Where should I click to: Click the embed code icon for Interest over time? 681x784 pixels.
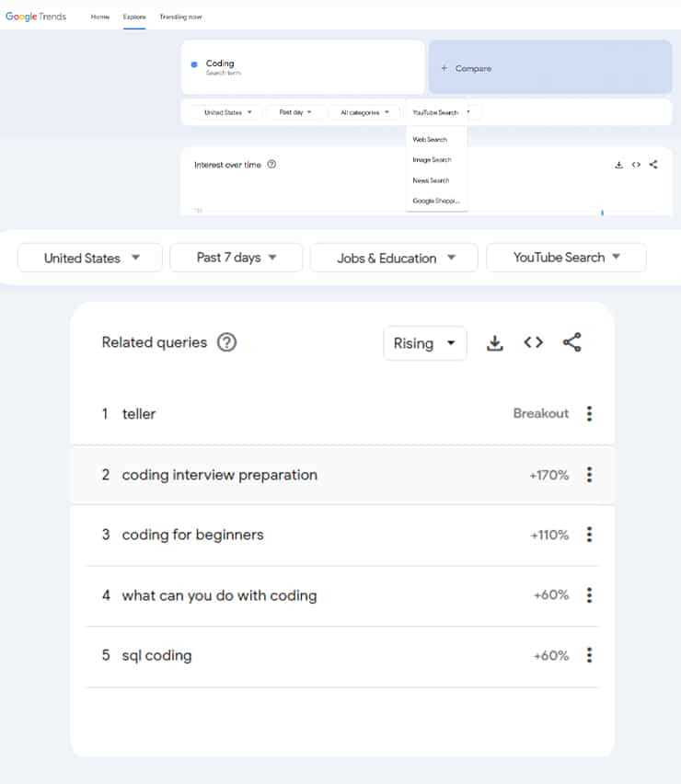(x=635, y=165)
